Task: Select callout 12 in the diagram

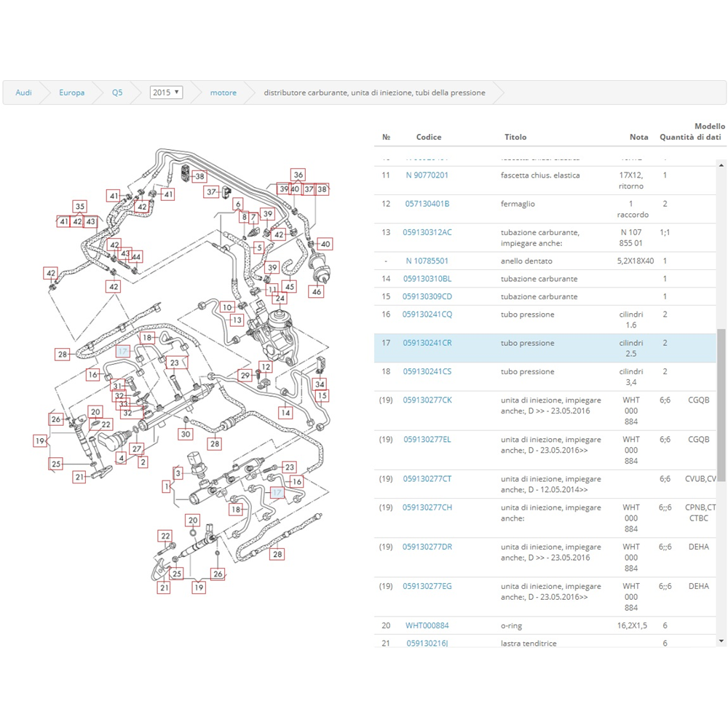Action: (266, 367)
